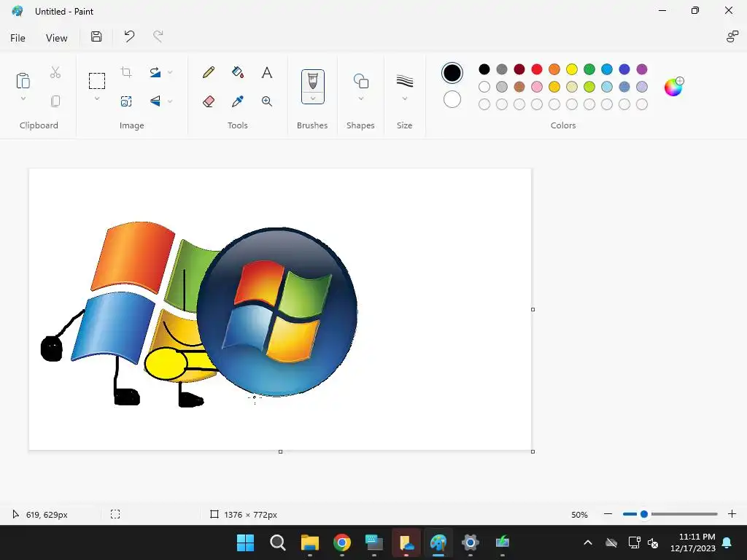Click the selection size icon in status bar
Viewport: 747px width, 560px height.
point(115,514)
